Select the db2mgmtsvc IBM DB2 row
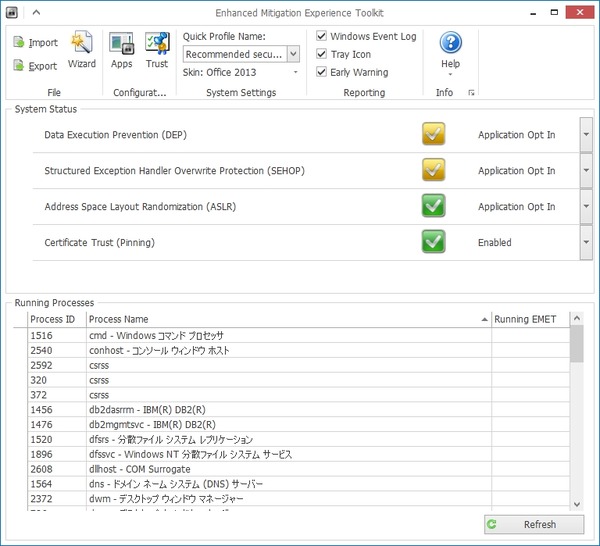This screenshot has height=546, width=600. tap(298, 425)
